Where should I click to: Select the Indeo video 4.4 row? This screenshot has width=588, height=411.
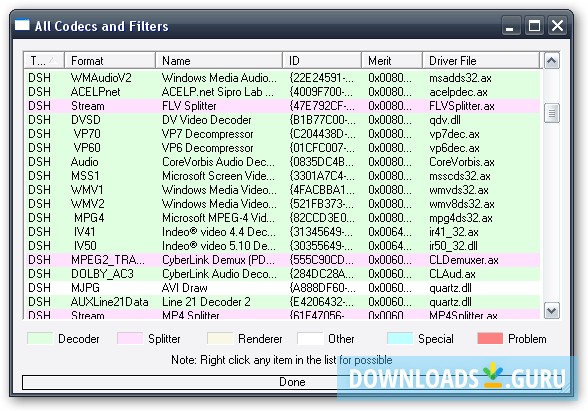(282, 232)
